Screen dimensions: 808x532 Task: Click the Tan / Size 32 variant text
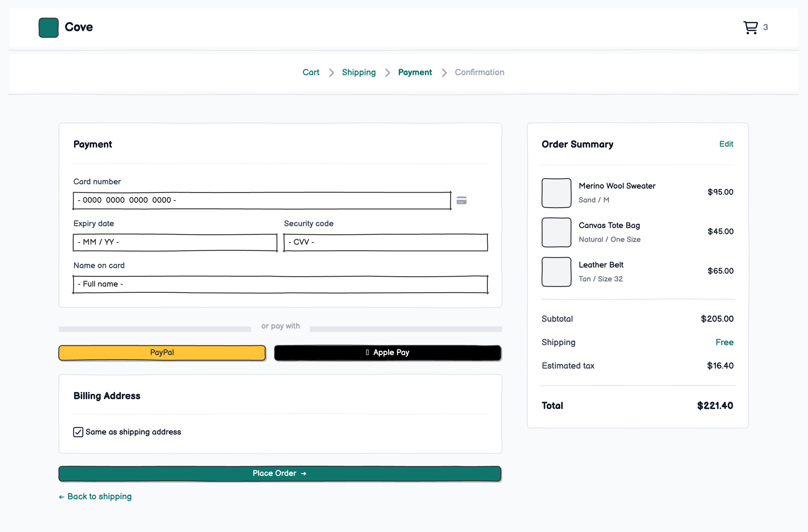click(601, 279)
